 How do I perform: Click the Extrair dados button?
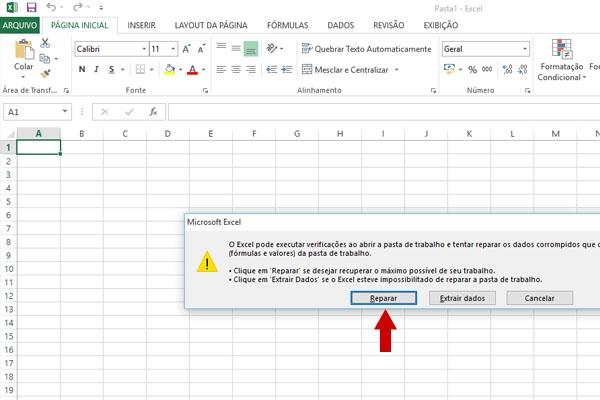462,298
